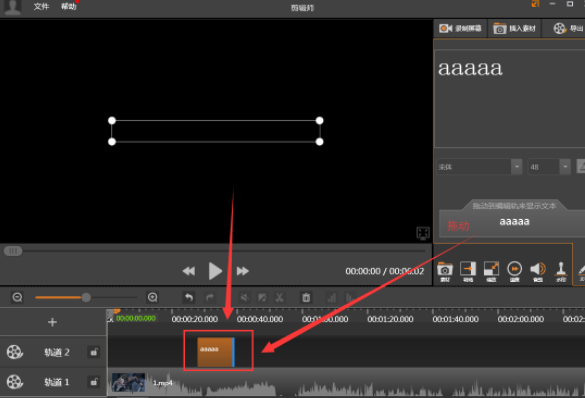The image size is (585, 398).
Task: Select the playback speed tool icon
Action: coord(514,272)
